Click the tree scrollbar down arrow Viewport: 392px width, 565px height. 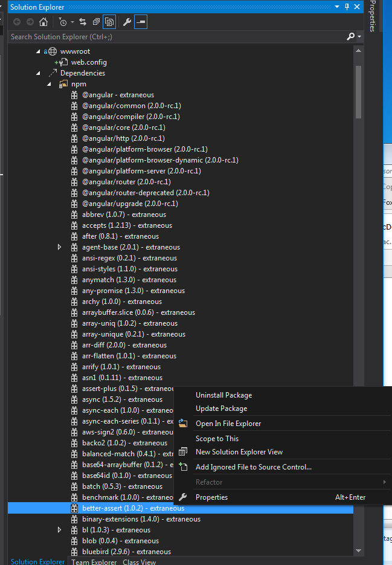click(x=359, y=550)
